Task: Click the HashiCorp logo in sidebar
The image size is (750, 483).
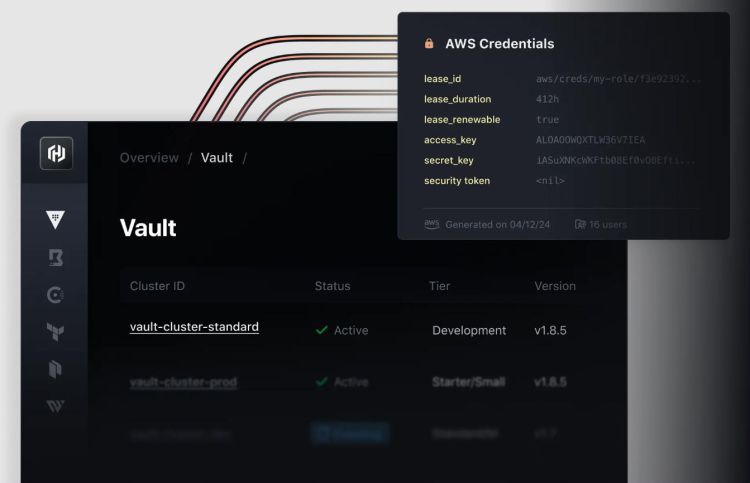Action: tap(56, 154)
